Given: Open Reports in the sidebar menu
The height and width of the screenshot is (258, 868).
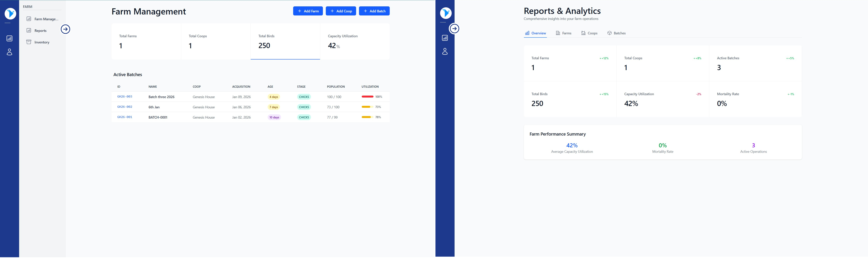Looking at the screenshot, I should point(40,31).
